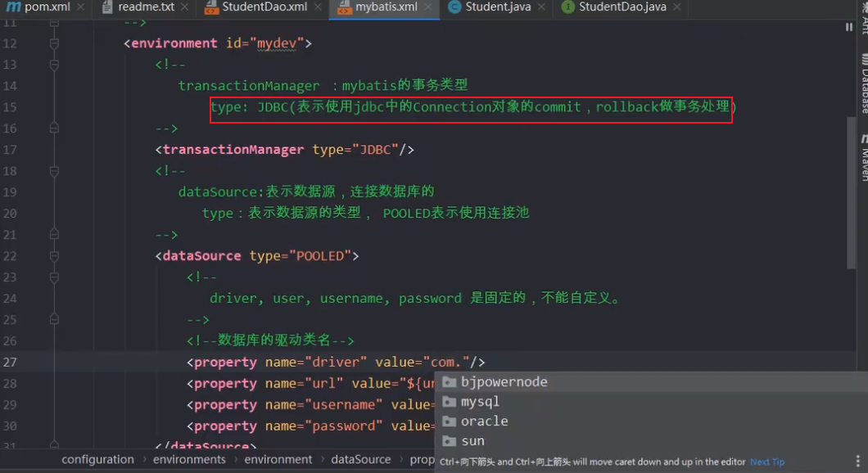Viewport: 868px width, 473px height.
Task: Collapse the dataSource tag at line 22
Action: point(54,256)
